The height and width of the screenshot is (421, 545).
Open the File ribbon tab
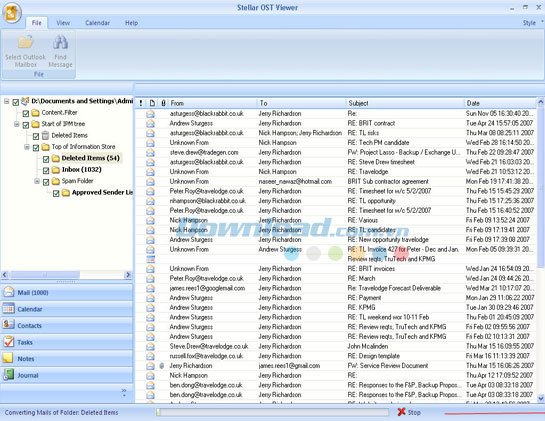tap(37, 23)
